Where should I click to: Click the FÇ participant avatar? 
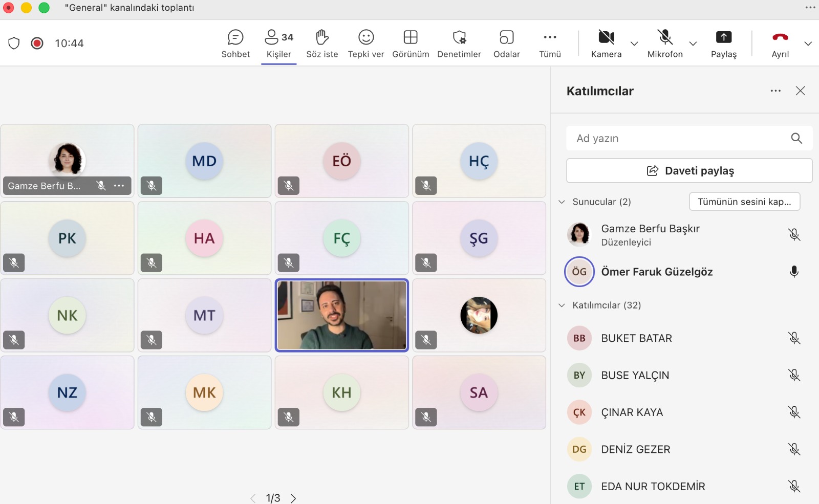(341, 238)
